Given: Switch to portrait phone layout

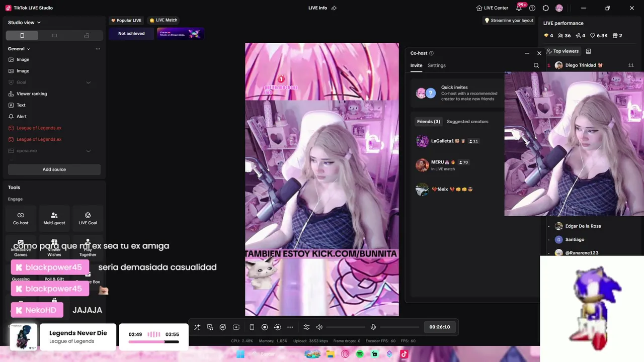Looking at the screenshot, I should pyautogui.click(x=22, y=36).
